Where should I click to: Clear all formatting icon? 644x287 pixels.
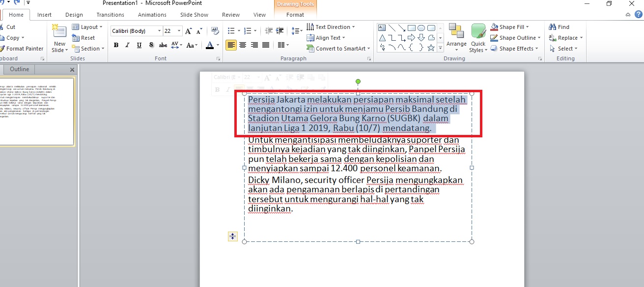coord(215,31)
